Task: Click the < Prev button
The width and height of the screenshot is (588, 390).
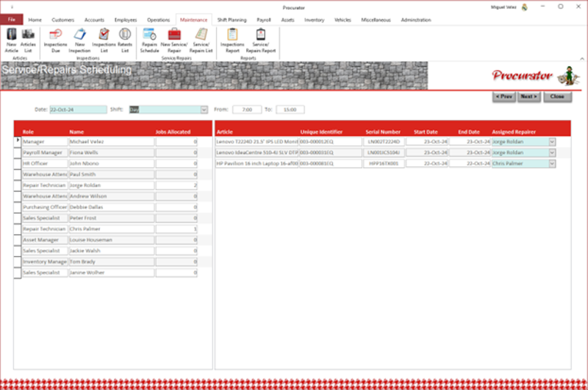Action: point(503,96)
